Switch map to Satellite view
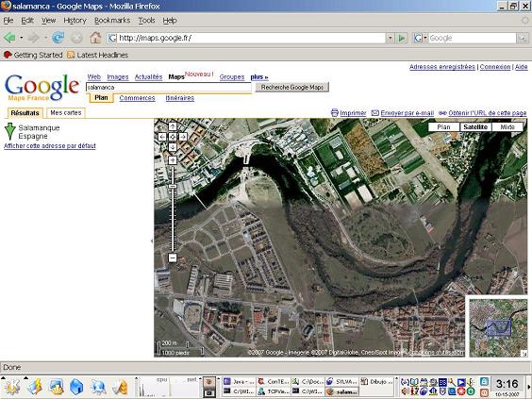This screenshot has height=399, width=532. [x=475, y=127]
